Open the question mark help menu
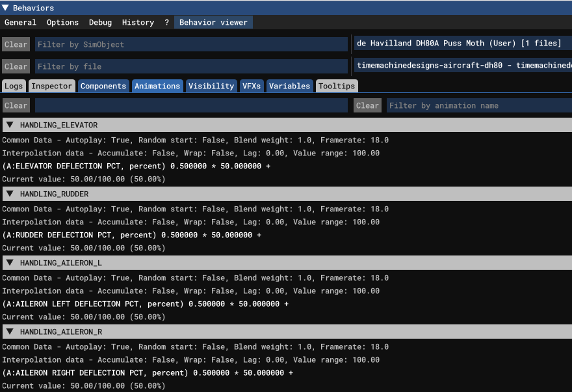This screenshot has height=392, width=572. (x=166, y=22)
